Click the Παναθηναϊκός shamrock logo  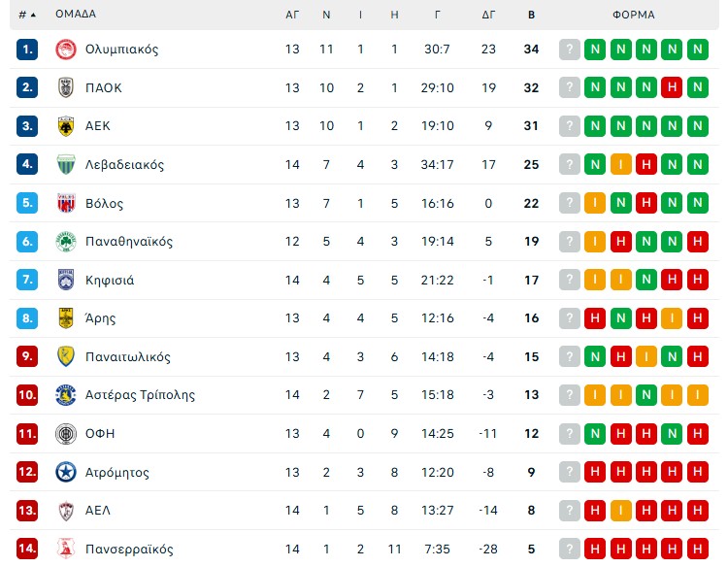point(66,242)
